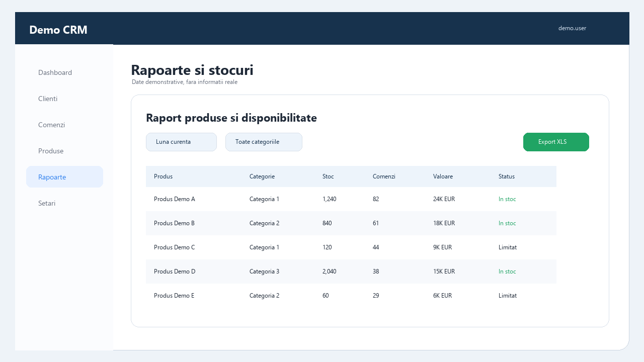
Task: Click Limitat status of Produs Demo C
Action: click(508, 247)
